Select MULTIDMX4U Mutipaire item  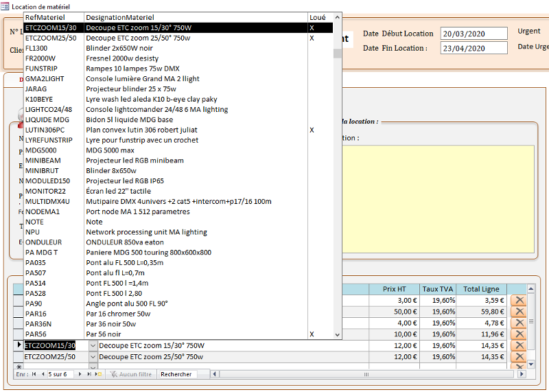click(x=178, y=201)
